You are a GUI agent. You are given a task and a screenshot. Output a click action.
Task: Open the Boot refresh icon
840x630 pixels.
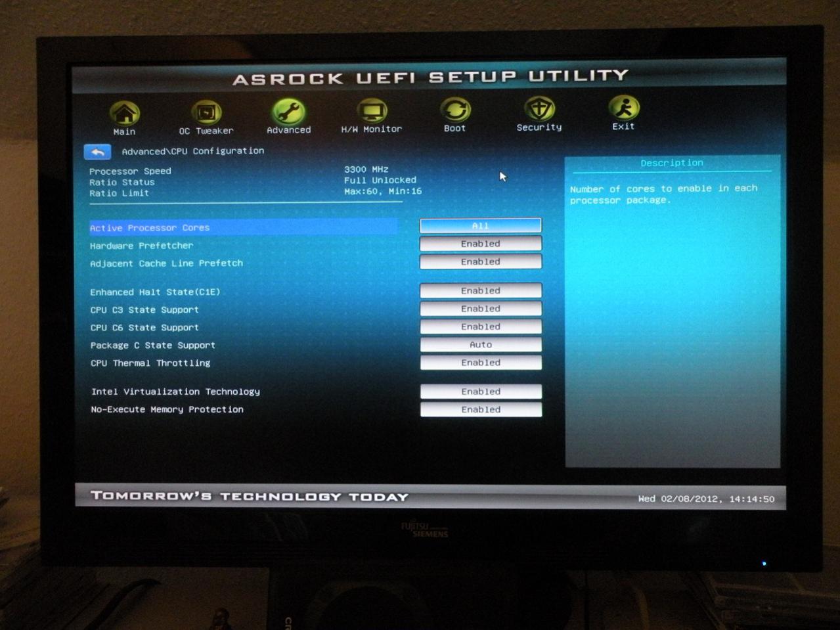click(455, 110)
